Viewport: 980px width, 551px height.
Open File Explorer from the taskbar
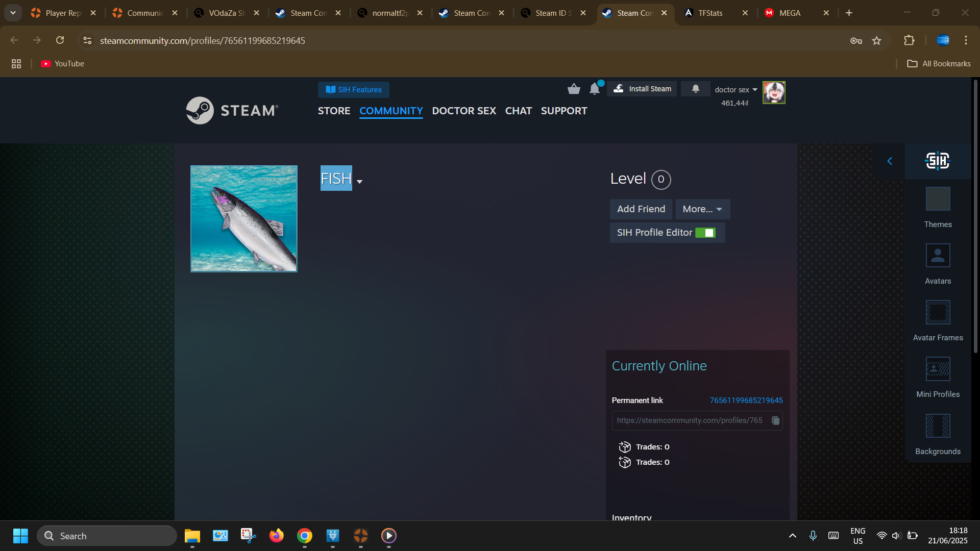(x=192, y=536)
